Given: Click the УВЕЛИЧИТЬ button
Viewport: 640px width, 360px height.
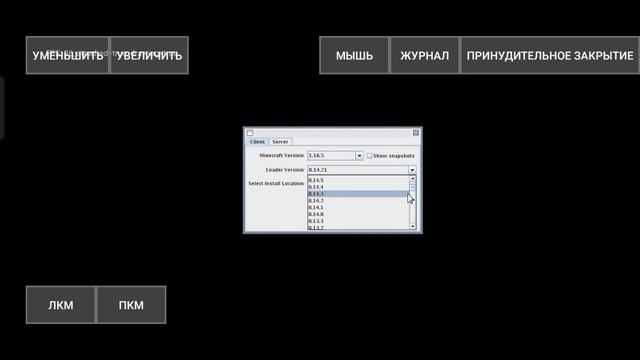Looking at the screenshot, I should pyautogui.click(x=149, y=56).
